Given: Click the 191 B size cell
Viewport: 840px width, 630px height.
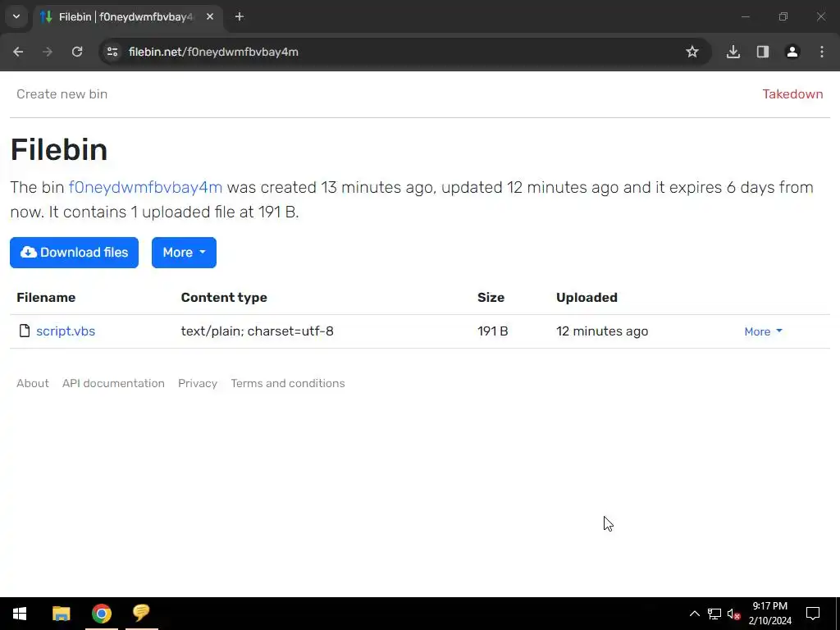Looking at the screenshot, I should pyautogui.click(x=492, y=331).
